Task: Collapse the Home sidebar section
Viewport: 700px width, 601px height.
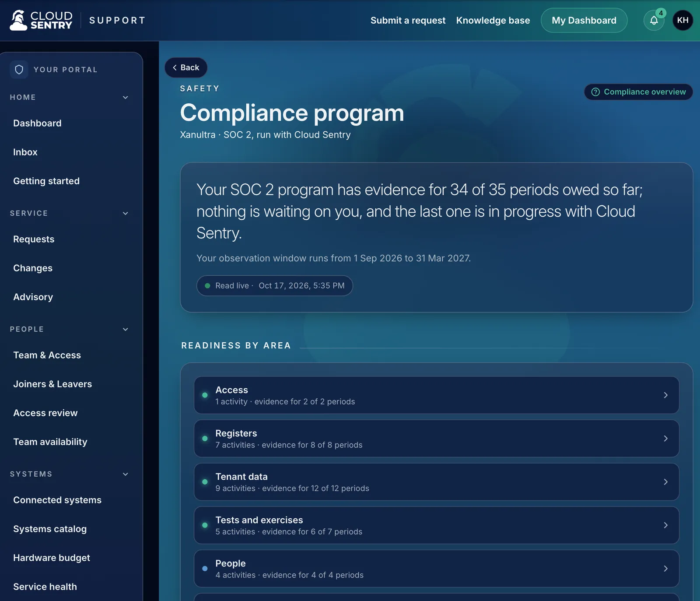Action: (x=126, y=97)
